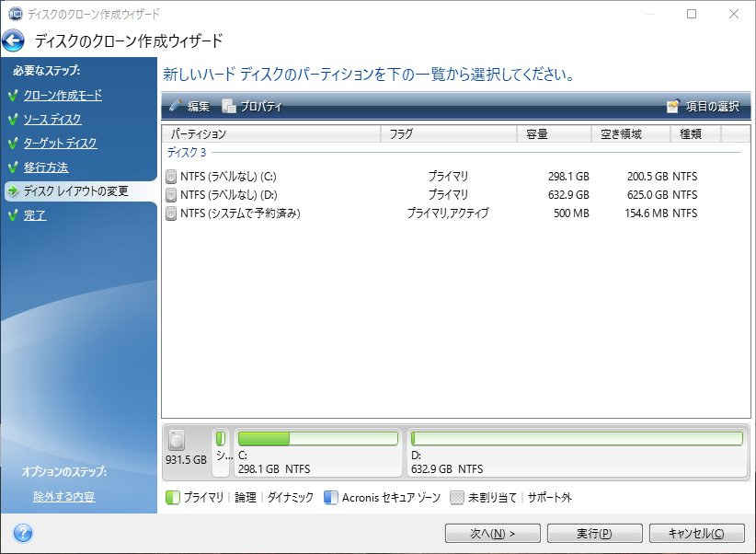This screenshot has height=554, width=756.
Task: Sort by the 空き領域 column header
Action: coord(631,133)
